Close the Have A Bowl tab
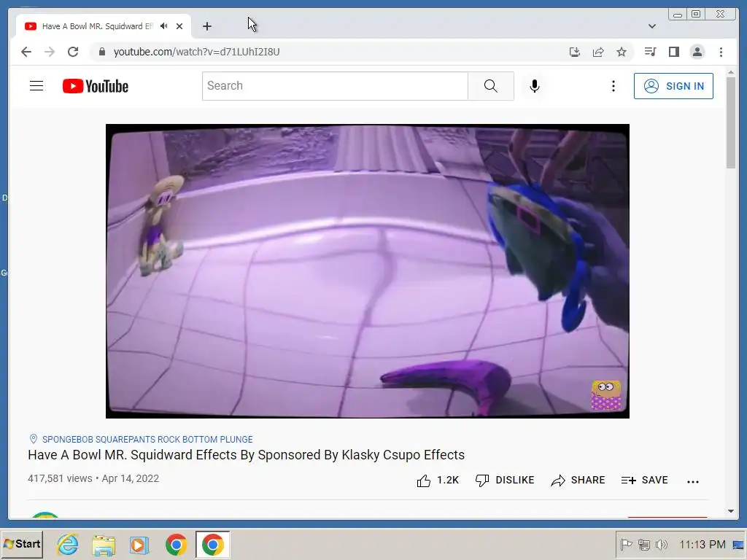 pos(179,26)
